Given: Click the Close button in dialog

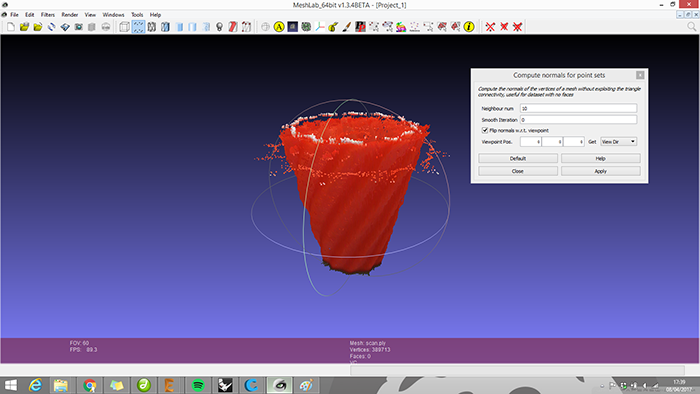Looking at the screenshot, I should 518,171.
